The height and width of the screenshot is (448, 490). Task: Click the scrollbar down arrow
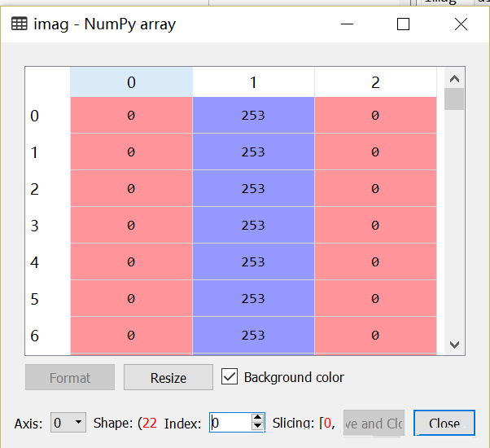[454, 345]
